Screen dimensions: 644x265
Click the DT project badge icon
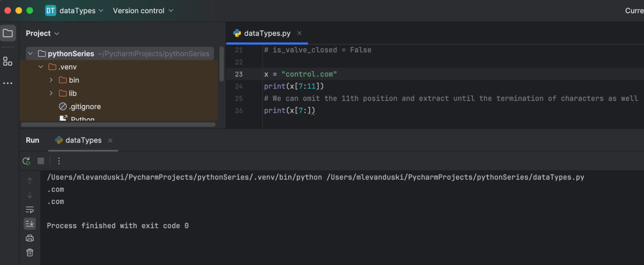coord(51,11)
